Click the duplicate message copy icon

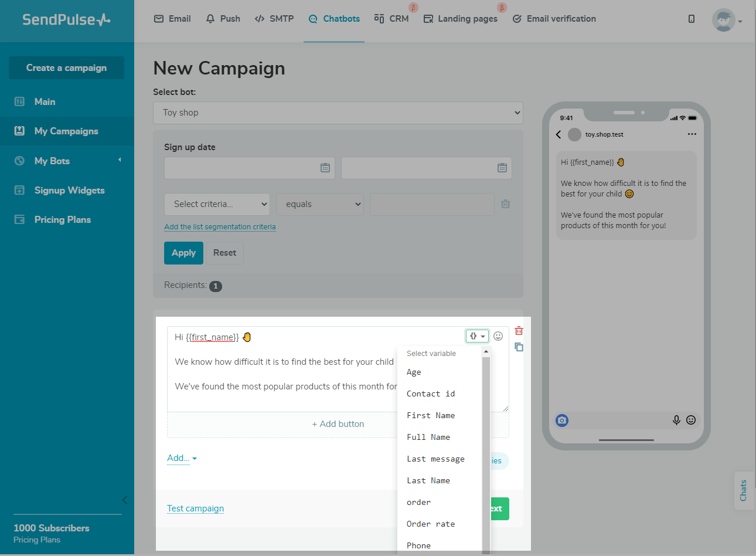(x=519, y=347)
